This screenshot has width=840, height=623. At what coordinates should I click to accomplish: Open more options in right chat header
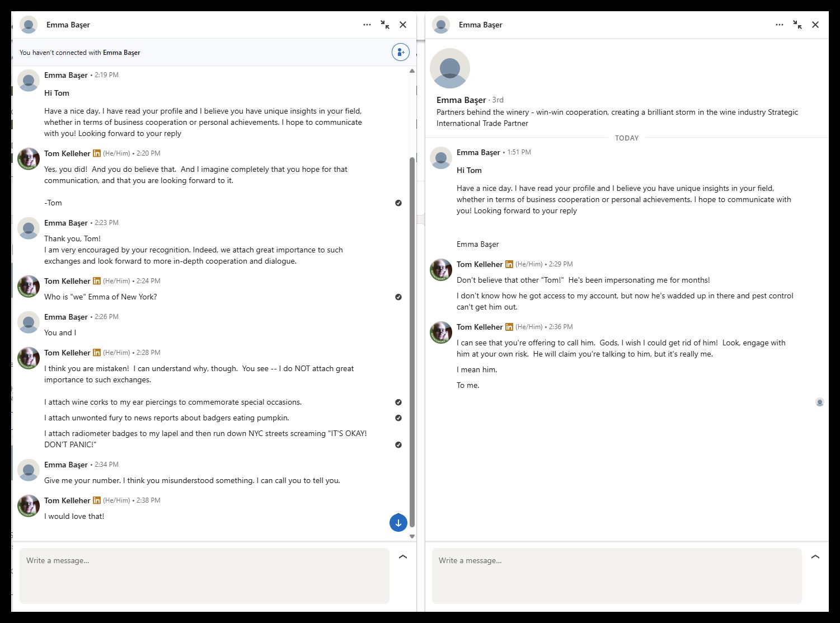point(779,25)
